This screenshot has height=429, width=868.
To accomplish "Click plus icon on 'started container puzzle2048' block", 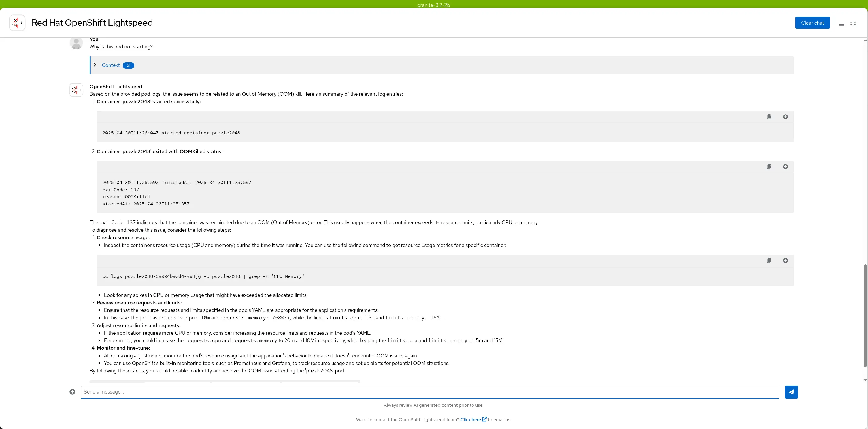I will click(x=785, y=117).
